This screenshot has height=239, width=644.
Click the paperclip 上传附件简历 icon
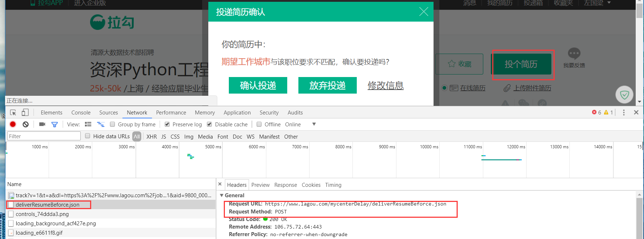[507, 88]
